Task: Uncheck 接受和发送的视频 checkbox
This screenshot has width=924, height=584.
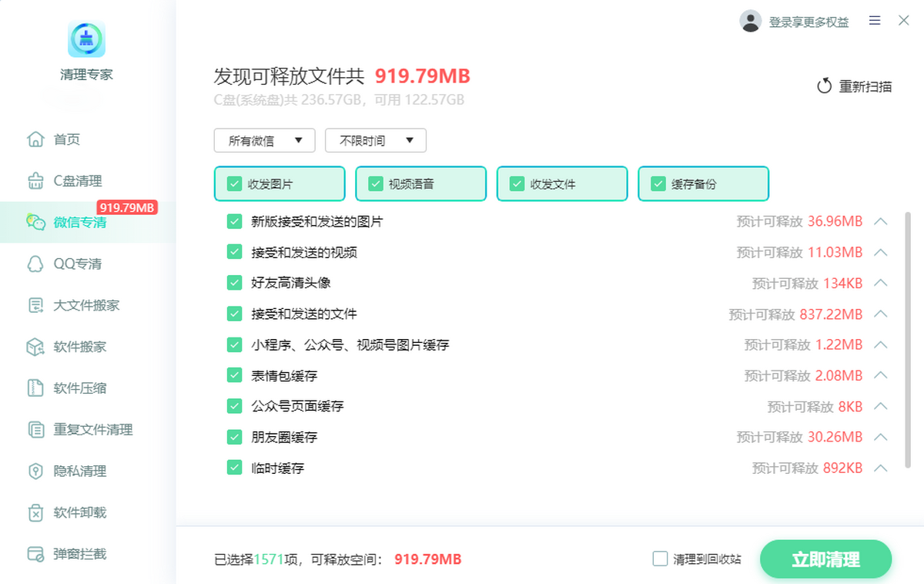Action: pyautogui.click(x=235, y=252)
